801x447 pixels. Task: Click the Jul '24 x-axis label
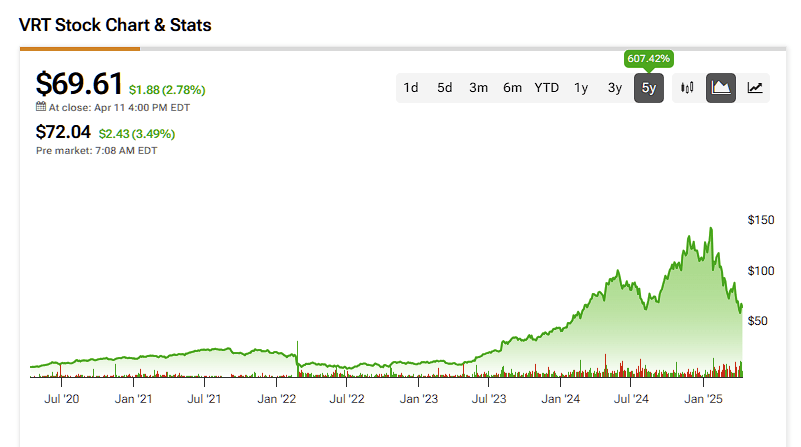tap(631, 399)
